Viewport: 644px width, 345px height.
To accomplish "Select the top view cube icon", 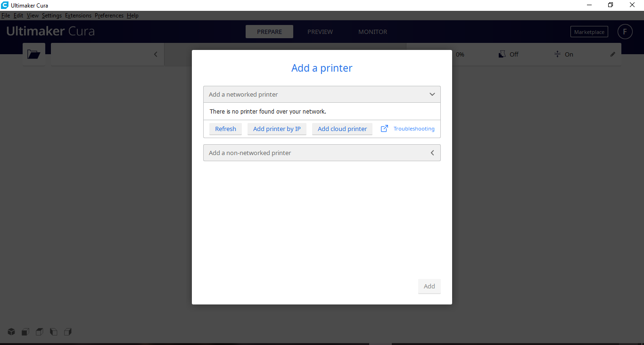I will point(40,332).
